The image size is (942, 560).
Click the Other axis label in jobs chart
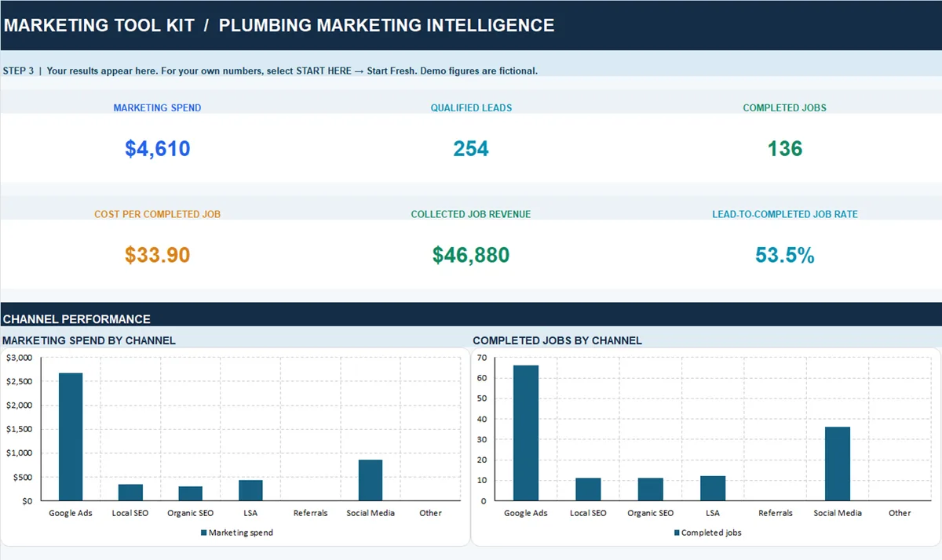click(x=900, y=513)
